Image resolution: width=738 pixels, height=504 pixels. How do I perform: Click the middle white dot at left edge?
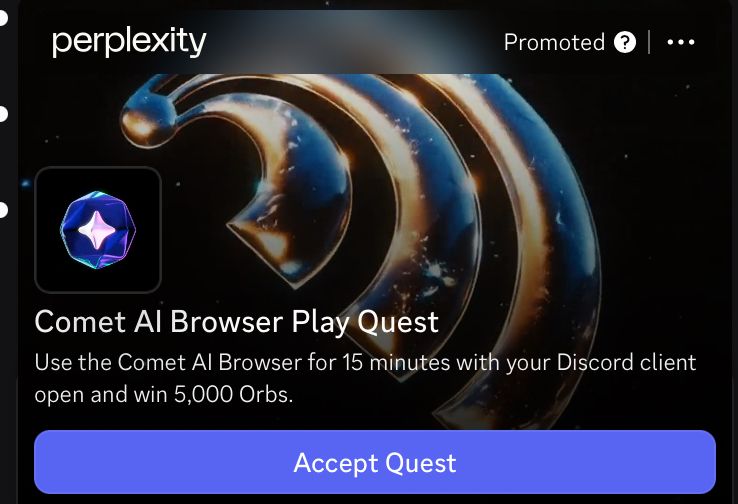pyautogui.click(x=3, y=114)
